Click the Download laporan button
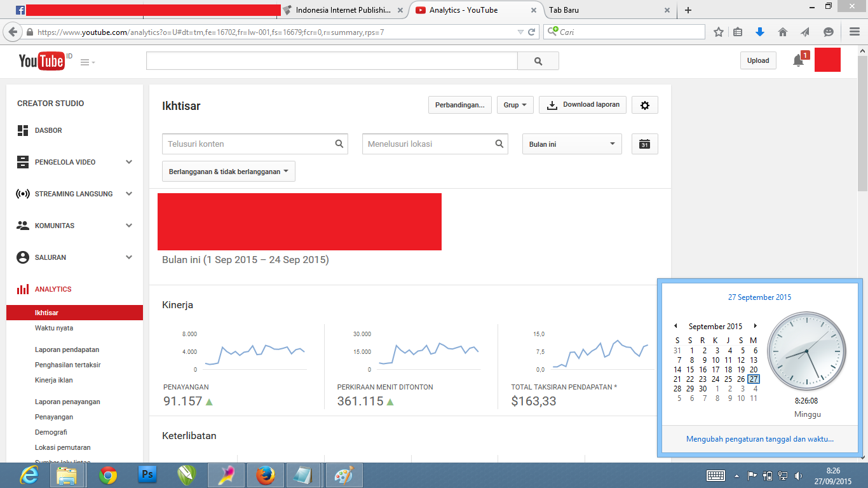The width and height of the screenshot is (868, 488). point(583,105)
